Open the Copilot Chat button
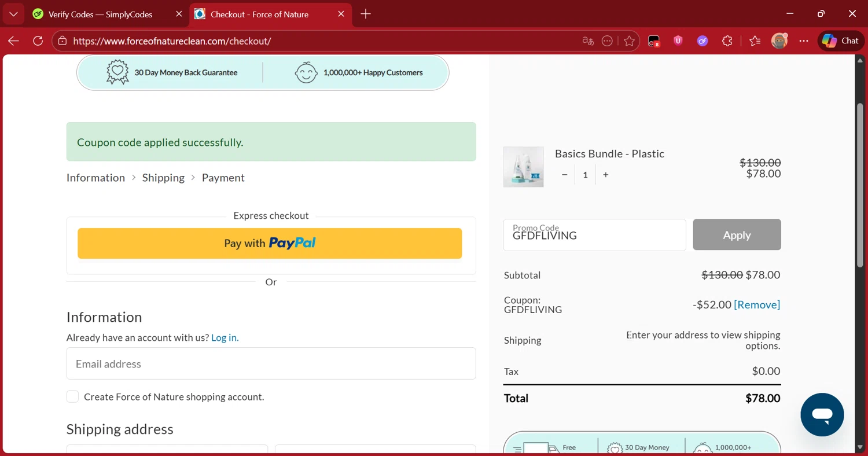Image resolution: width=868 pixels, height=456 pixels. click(x=841, y=41)
